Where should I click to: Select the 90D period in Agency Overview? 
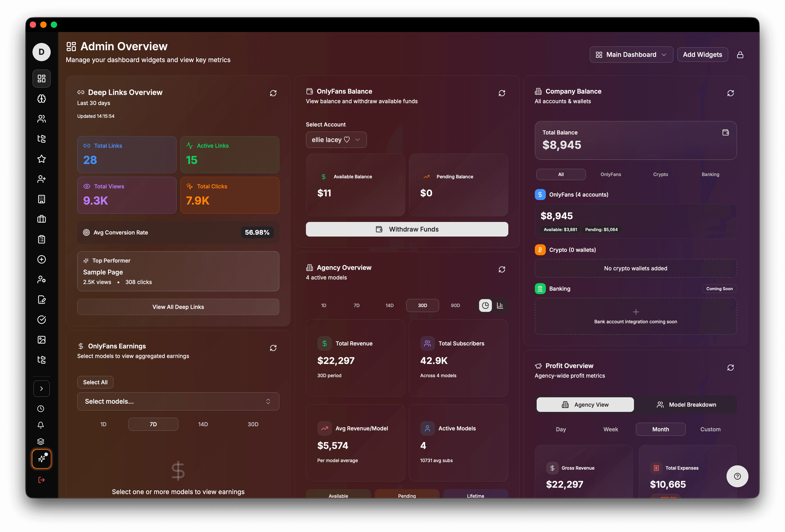click(x=455, y=306)
